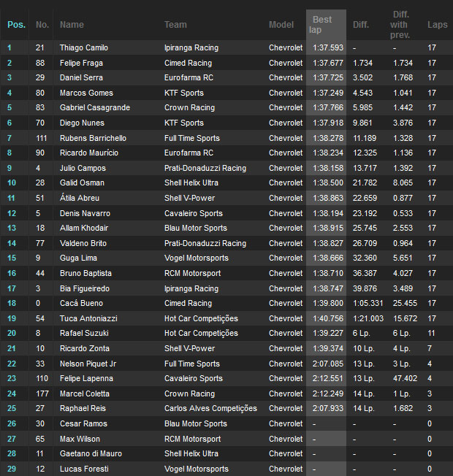The height and width of the screenshot is (476, 453).
Task: Select driver name Daniel Serra
Action: coord(81,77)
